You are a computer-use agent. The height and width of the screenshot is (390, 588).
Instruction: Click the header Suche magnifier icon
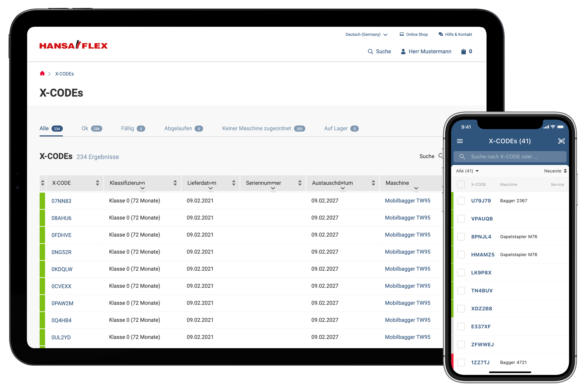point(370,52)
